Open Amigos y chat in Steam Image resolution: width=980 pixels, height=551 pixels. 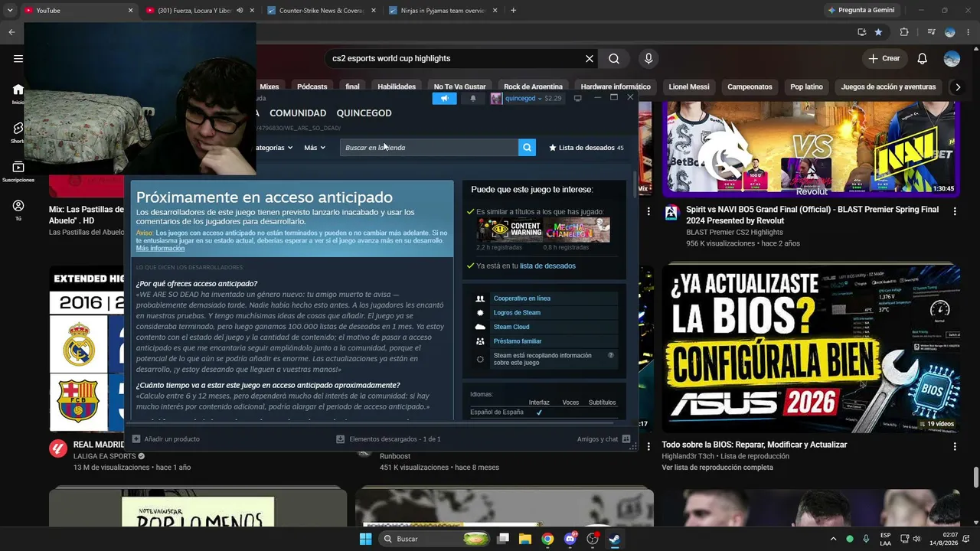pos(603,439)
